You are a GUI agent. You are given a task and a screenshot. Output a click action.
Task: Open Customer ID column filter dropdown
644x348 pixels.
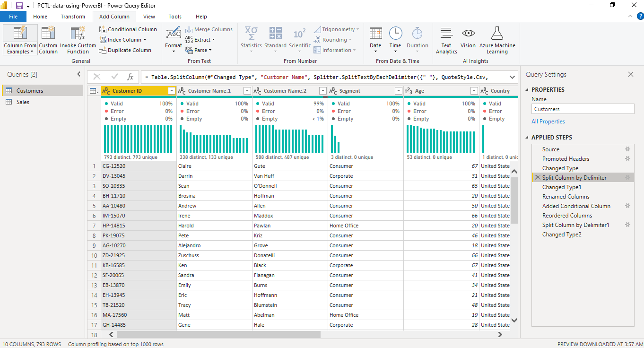pyautogui.click(x=172, y=91)
